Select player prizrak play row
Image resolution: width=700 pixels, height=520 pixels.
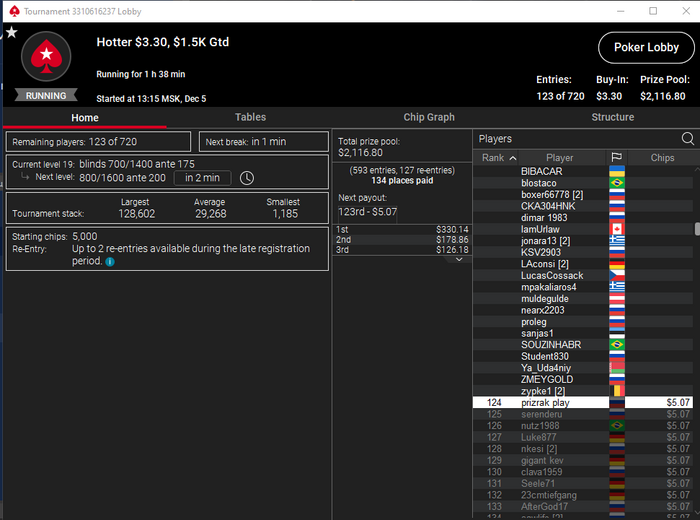[x=583, y=403]
